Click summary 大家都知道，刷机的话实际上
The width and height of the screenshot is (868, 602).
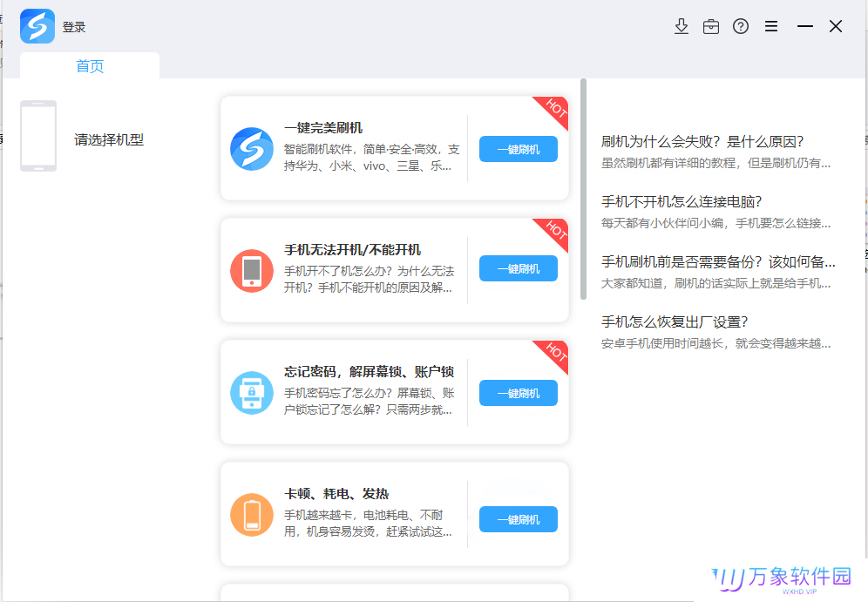[x=715, y=283]
